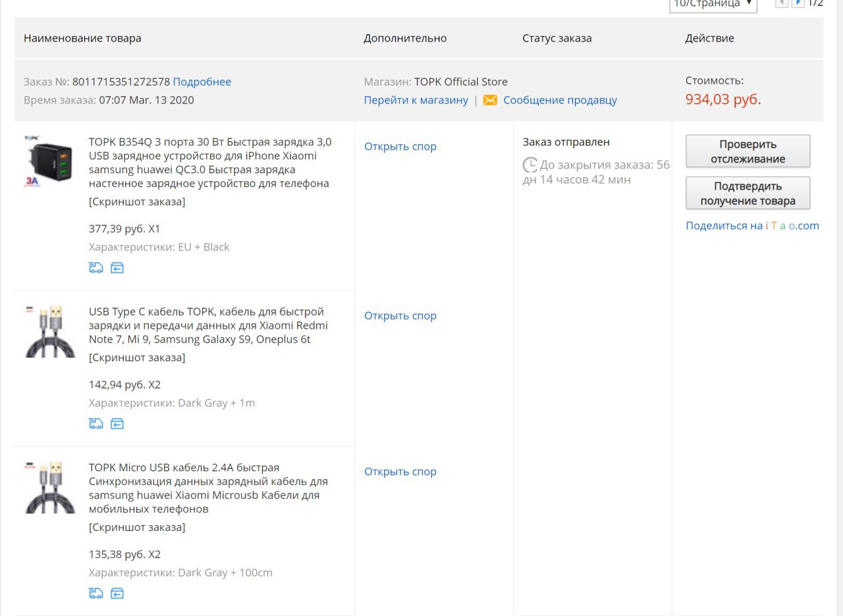Click Скриншот заказа under Micro USB cable

coord(137,527)
